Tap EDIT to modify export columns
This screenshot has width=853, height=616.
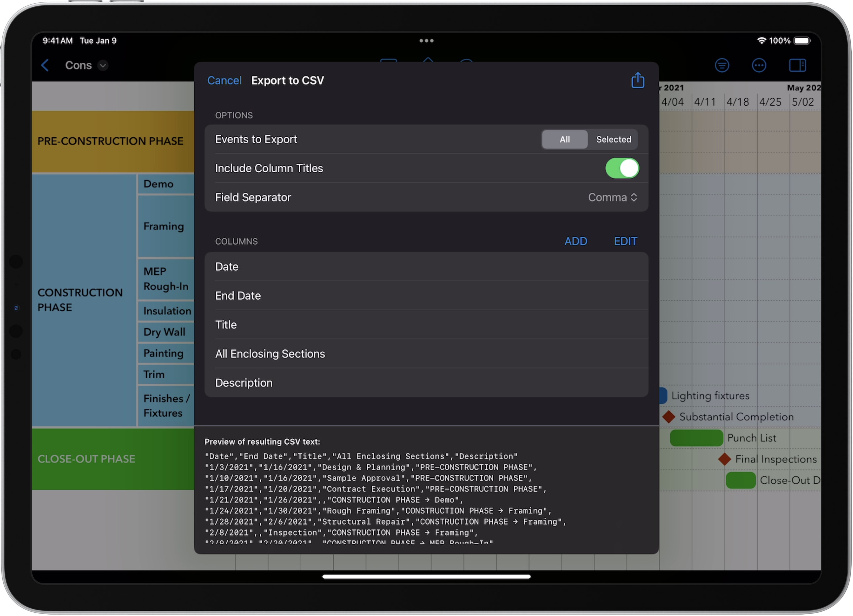click(x=625, y=241)
